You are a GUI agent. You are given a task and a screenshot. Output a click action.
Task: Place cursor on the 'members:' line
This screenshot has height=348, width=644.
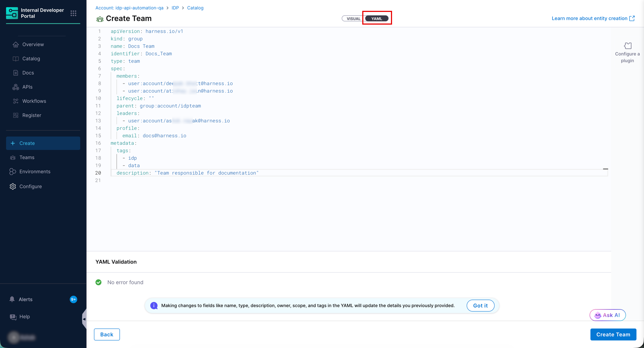pos(128,76)
